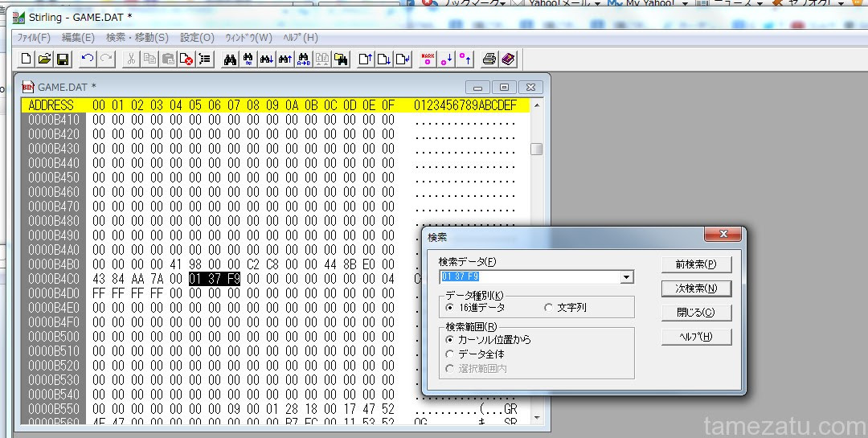Click the ADDRESS column header
Image resolution: width=868 pixels, height=438 pixels.
[x=51, y=105]
